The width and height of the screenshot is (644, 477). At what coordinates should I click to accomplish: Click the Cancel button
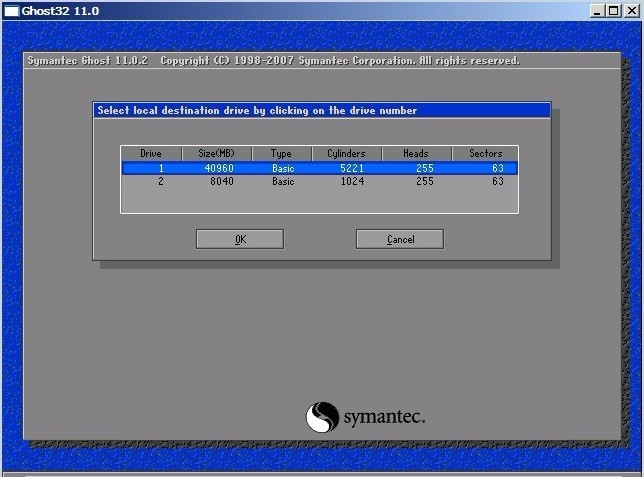pyautogui.click(x=400, y=239)
